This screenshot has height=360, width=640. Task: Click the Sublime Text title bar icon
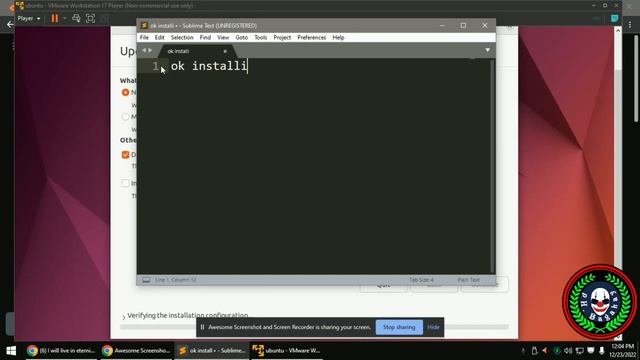[x=144, y=25]
